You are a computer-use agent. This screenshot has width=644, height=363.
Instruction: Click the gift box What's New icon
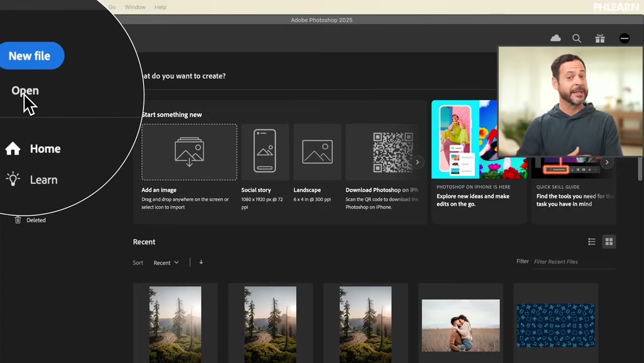point(600,38)
